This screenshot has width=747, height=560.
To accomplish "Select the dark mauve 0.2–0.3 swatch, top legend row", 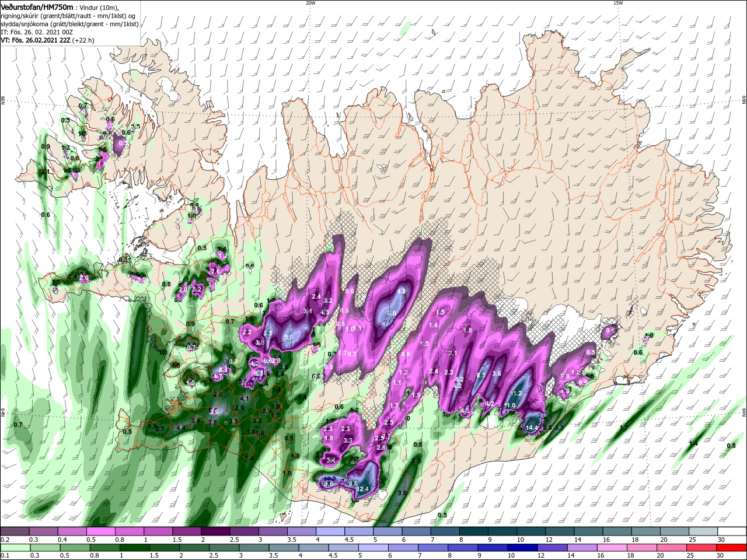I will [x=15, y=531].
